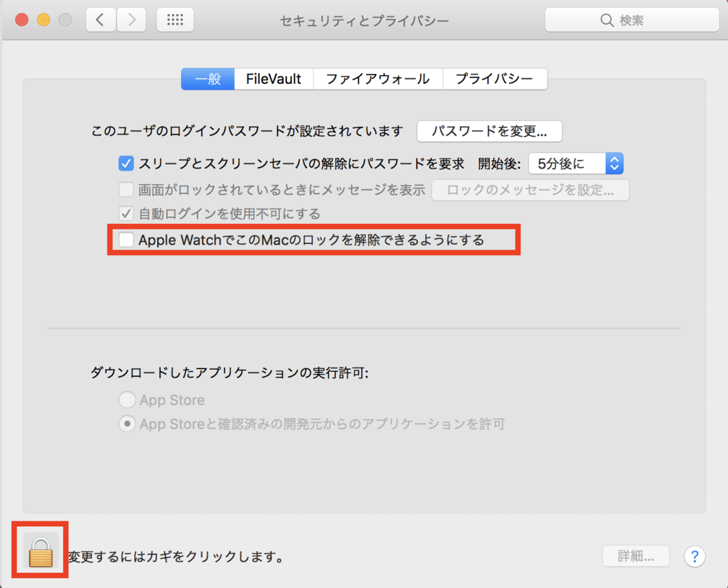This screenshot has height=588, width=728.
Task: Open the ファイアウォール tab
Action: pos(378,79)
